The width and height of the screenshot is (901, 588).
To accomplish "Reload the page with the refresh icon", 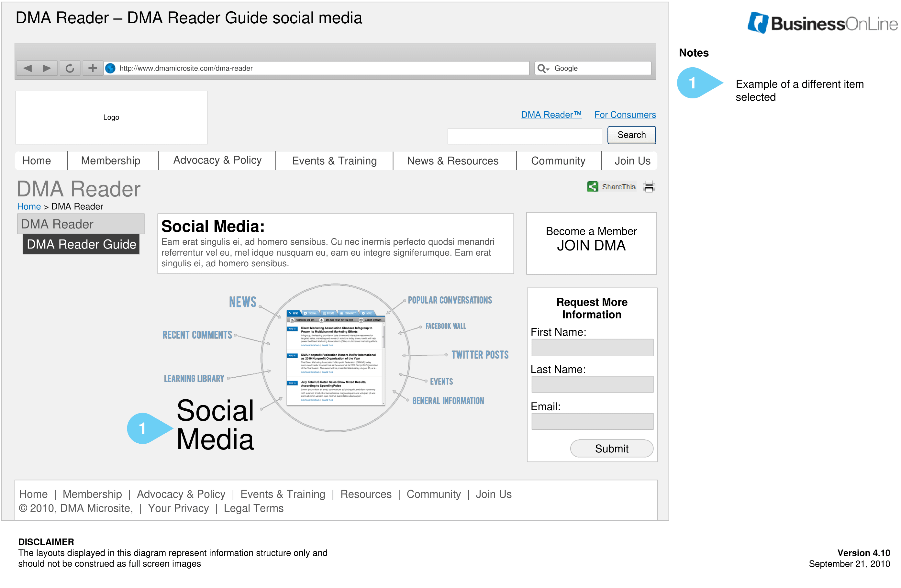I will (70, 68).
